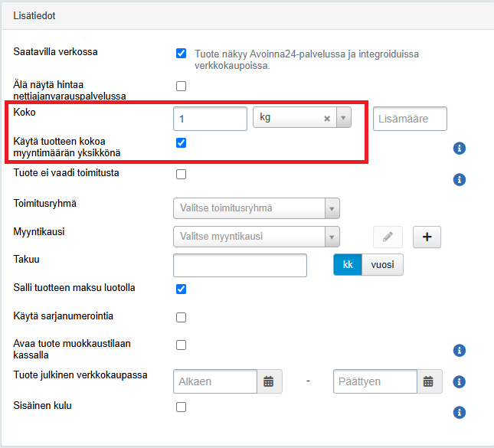Clear the kg unit selection with x
Image resolution: width=494 pixels, height=448 pixels.
(x=326, y=118)
